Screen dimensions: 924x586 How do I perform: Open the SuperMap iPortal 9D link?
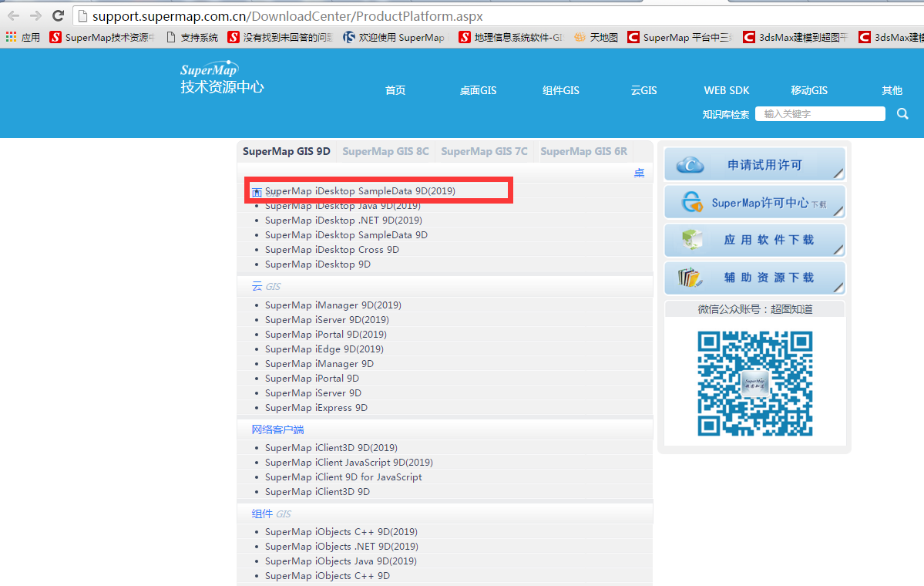tap(312, 379)
